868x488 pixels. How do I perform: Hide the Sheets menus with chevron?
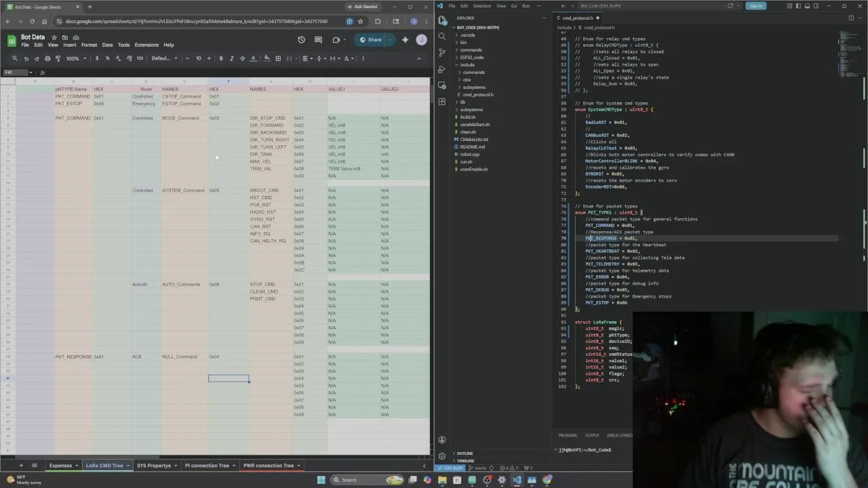click(x=418, y=58)
